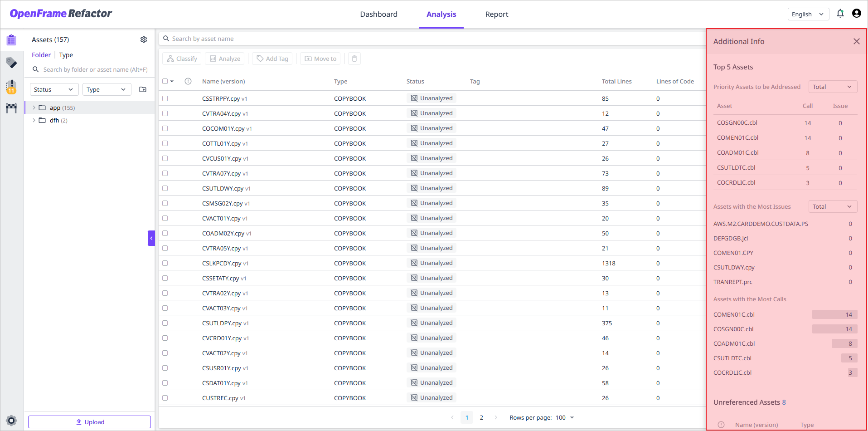Switch to the Dashboard tab
This screenshot has height=431, width=868.
click(x=378, y=14)
